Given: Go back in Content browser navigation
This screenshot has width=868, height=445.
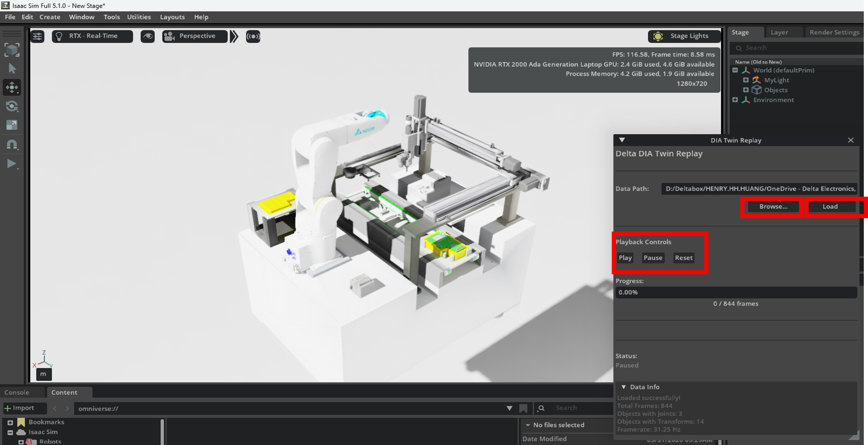Looking at the screenshot, I should click(55, 409).
